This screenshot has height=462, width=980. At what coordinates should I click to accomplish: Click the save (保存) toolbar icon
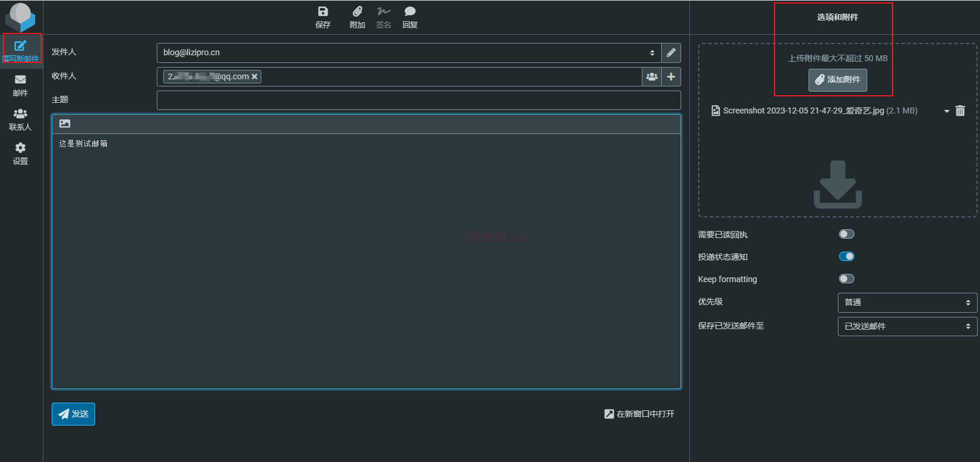[323, 17]
